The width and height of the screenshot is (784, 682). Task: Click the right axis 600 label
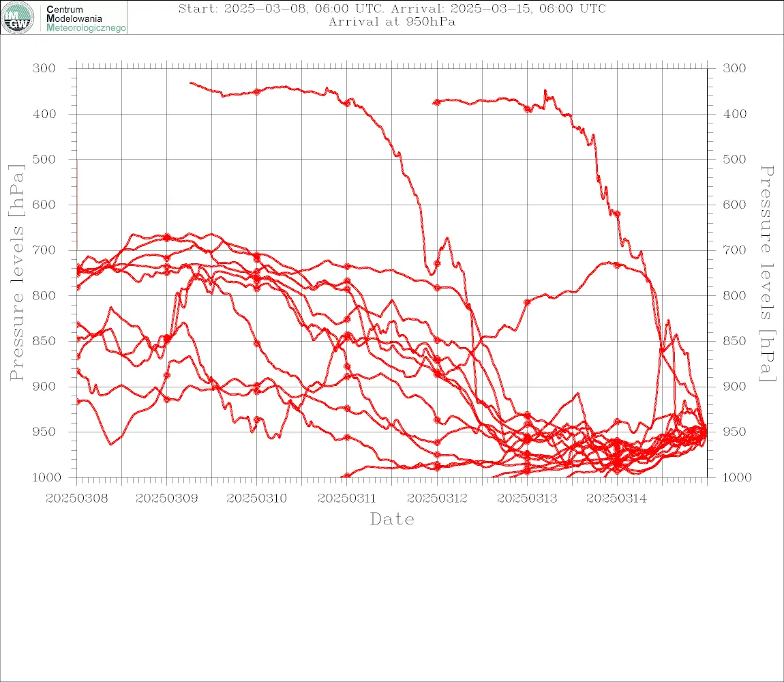coord(734,205)
